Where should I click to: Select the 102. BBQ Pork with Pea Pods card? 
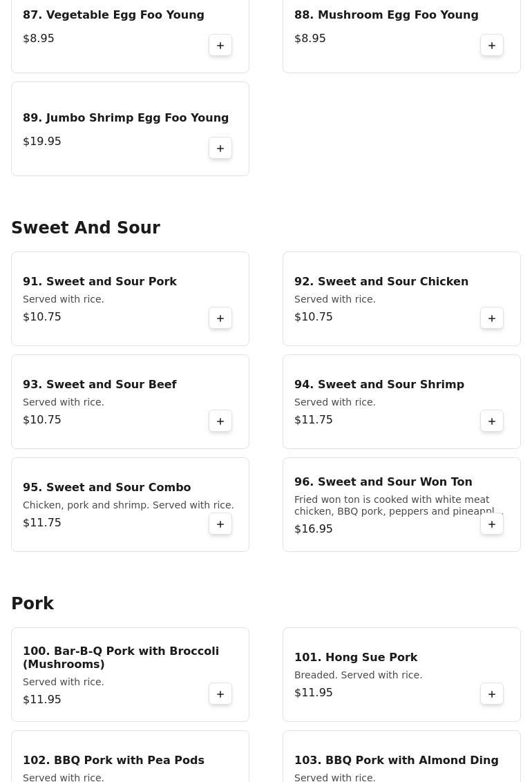[x=130, y=756]
